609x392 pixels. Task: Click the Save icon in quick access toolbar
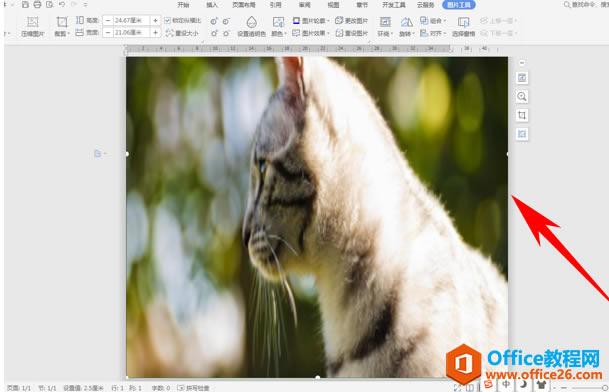pyautogui.click(x=25, y=5)
